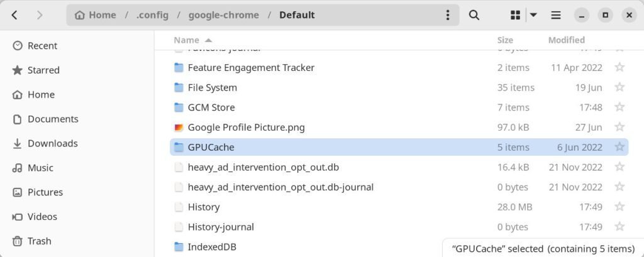The image size is (644, 257).
Task: Click the 28.0 MB size value
Action: [x=514, y=207]
